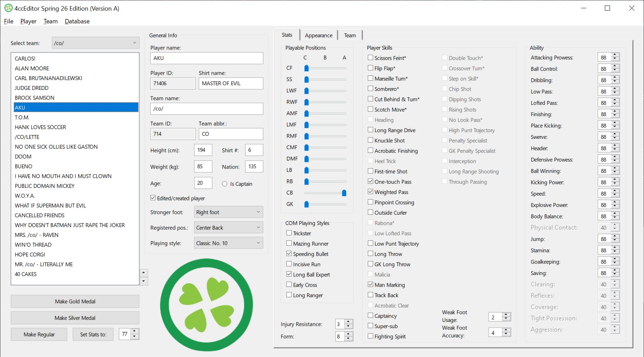Move player list down using down arrow button

[144, 281]
